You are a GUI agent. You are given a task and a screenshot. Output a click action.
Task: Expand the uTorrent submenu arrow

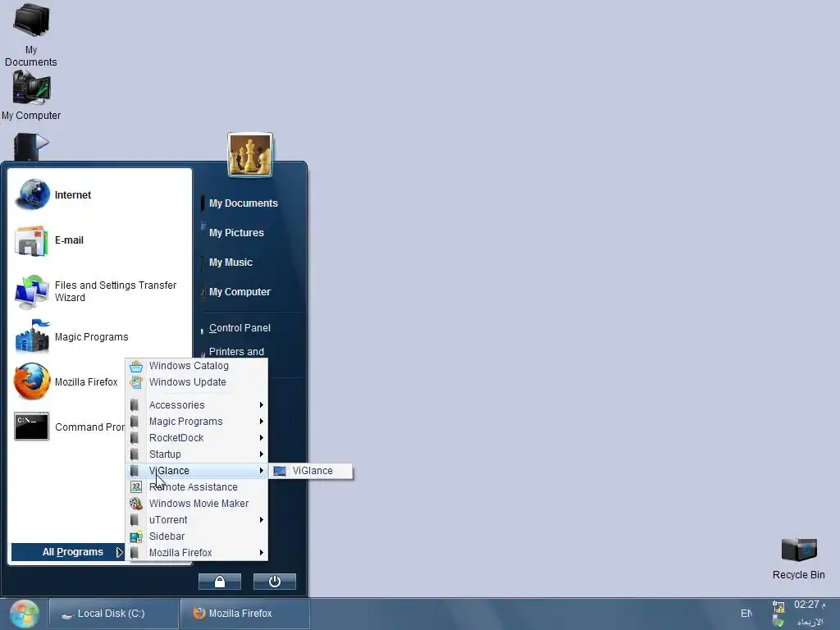pyautogui.click(x=262, y=519)
